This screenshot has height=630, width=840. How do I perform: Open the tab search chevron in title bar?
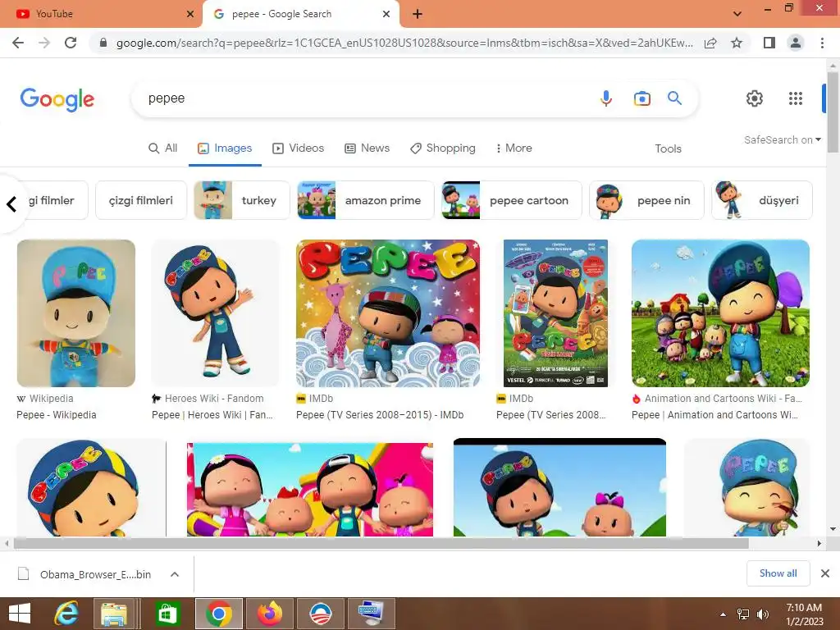point(737,14)
